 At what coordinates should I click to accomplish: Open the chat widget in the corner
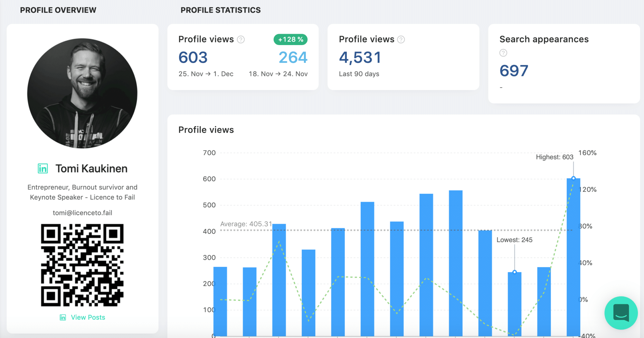(621, 313)
